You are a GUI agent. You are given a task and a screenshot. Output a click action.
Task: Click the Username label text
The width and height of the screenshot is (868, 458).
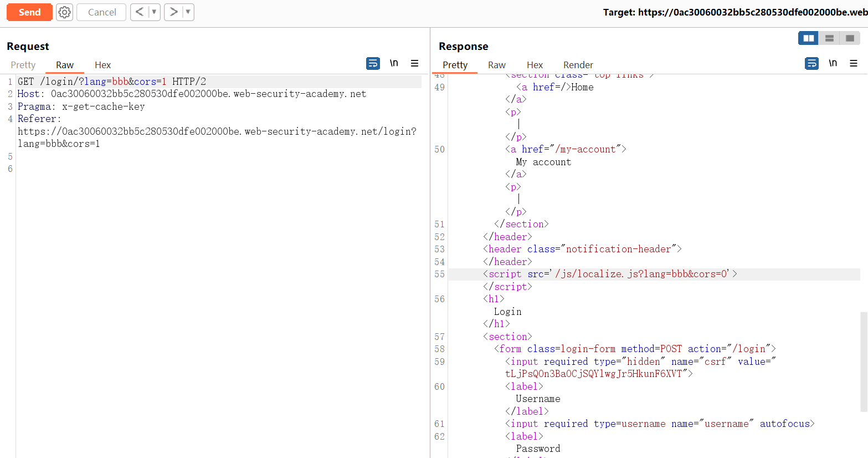[x=538, y=399]
